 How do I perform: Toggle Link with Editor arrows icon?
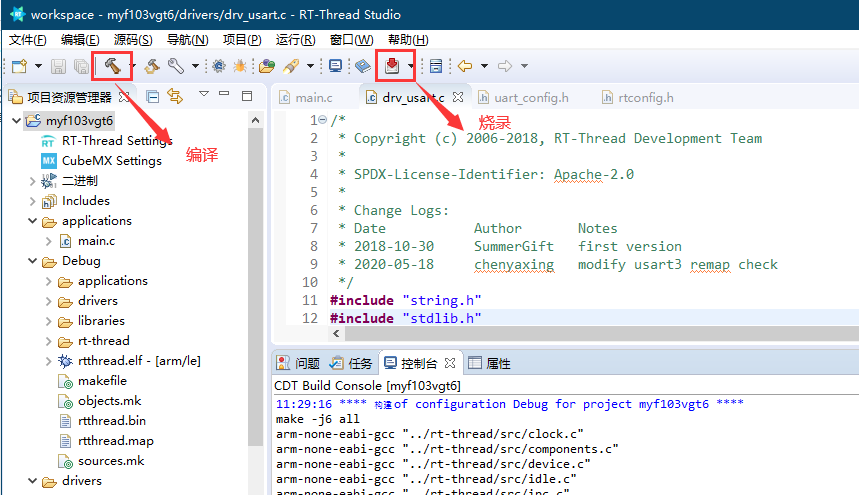click(175, 96)
